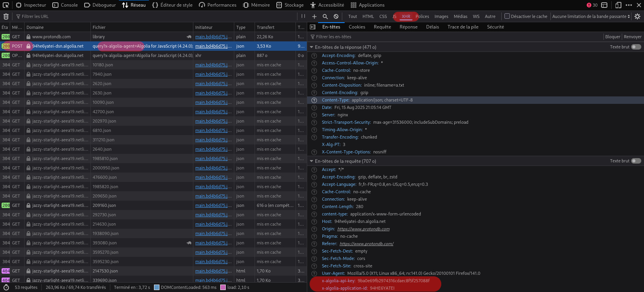Collapse the En-têtes de la réponse section
The image size is (644, 292).
pyautogui.click(x=311, y=47)
